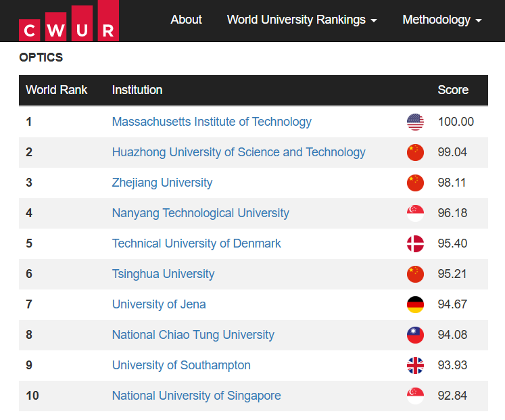Click the World Rank column header
Viewport: 505px width, 420px height.
(x=56, y=90)
